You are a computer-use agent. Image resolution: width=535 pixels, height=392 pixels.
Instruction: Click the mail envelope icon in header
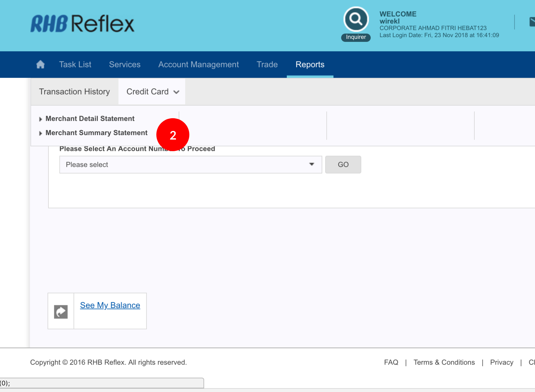(532, 22)
